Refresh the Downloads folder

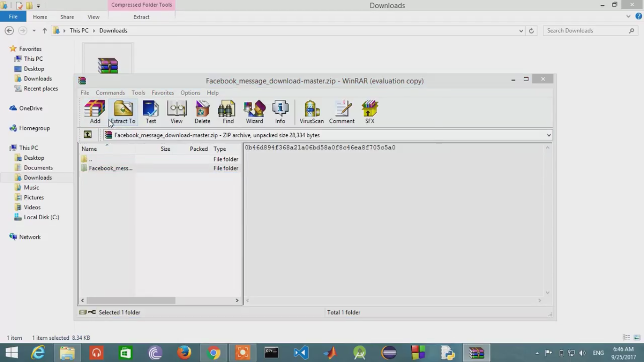pyautogui.click(x=531, y=31)
